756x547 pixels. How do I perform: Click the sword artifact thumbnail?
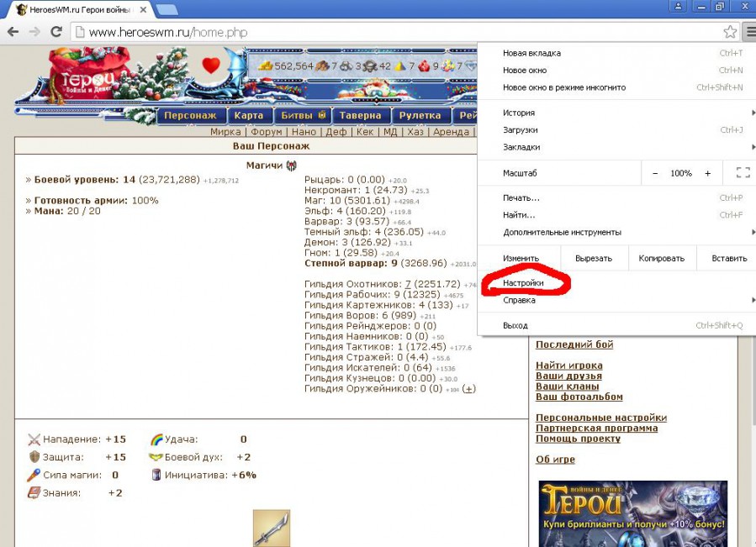pyautogui.click(x=272, y=529)
